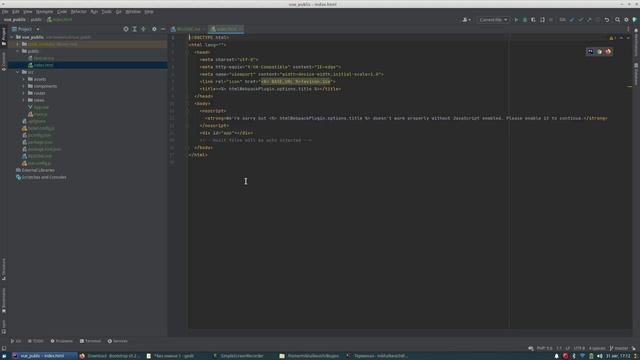Expand the node_modules folder
The image size is (640, 360).
pos(18,44)
